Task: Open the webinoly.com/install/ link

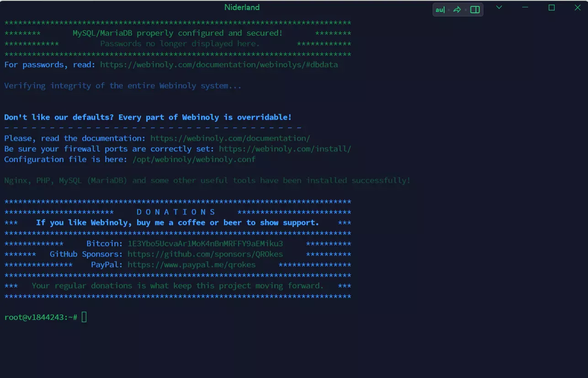Action: point(285,149)
